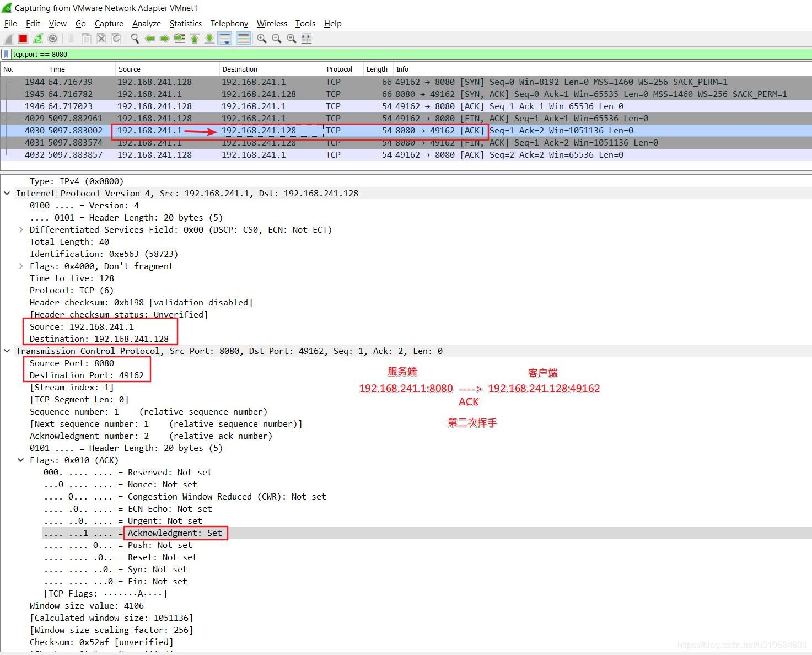The image size is (812, 655).
Task: Select Header checksum: 0xb198 line
Action: tap(141, 303)
